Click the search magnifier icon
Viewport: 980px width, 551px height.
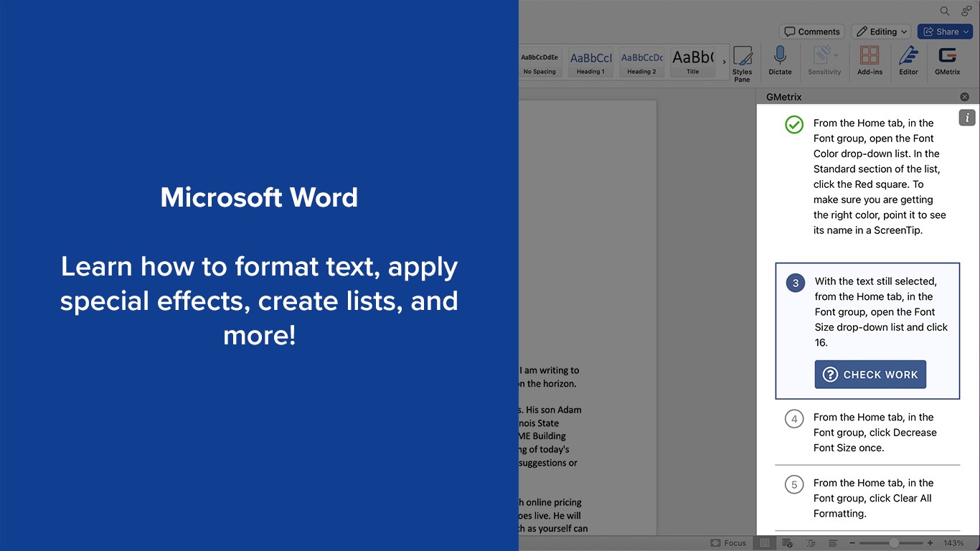pos(945,11)
